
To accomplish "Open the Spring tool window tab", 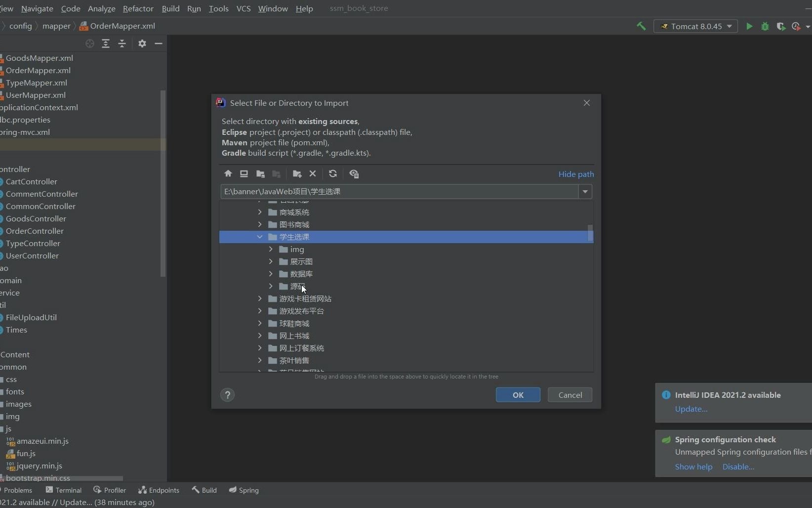I will [244, 490].
